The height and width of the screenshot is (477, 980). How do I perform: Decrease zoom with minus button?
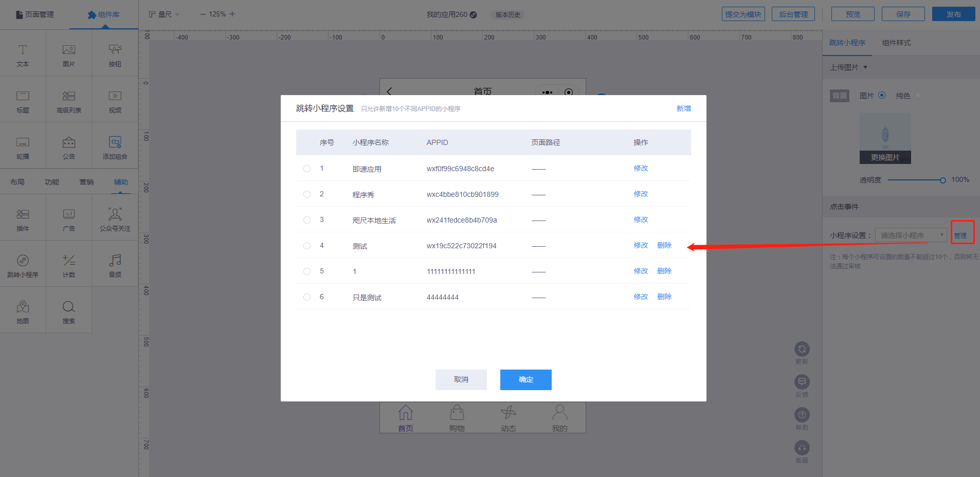203,14
